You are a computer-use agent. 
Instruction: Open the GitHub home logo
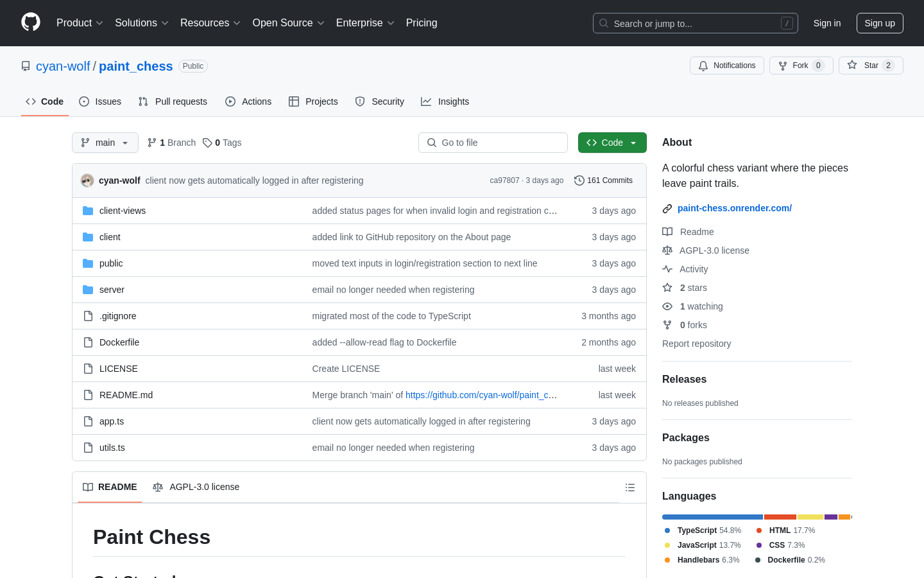(x=31, y=22)
